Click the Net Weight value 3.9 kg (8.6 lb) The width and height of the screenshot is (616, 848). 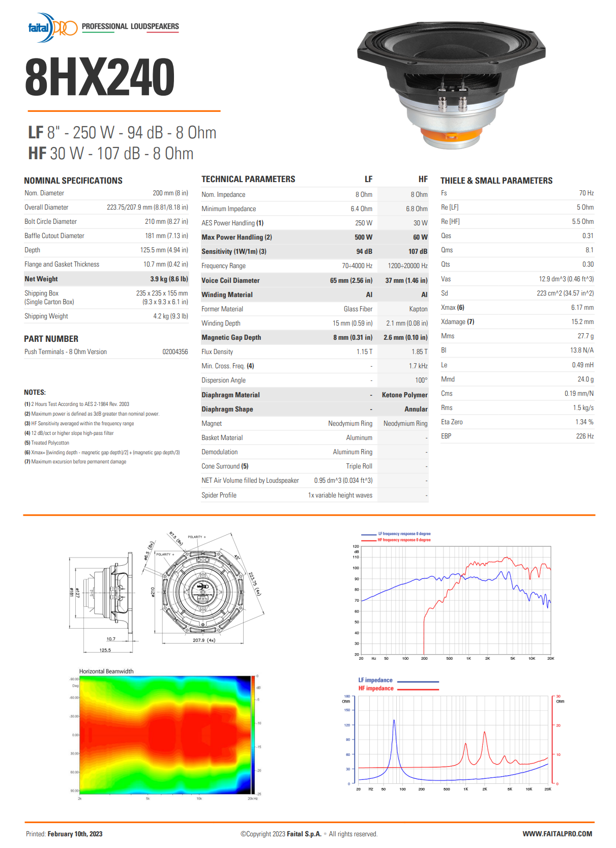pos(169,279)
